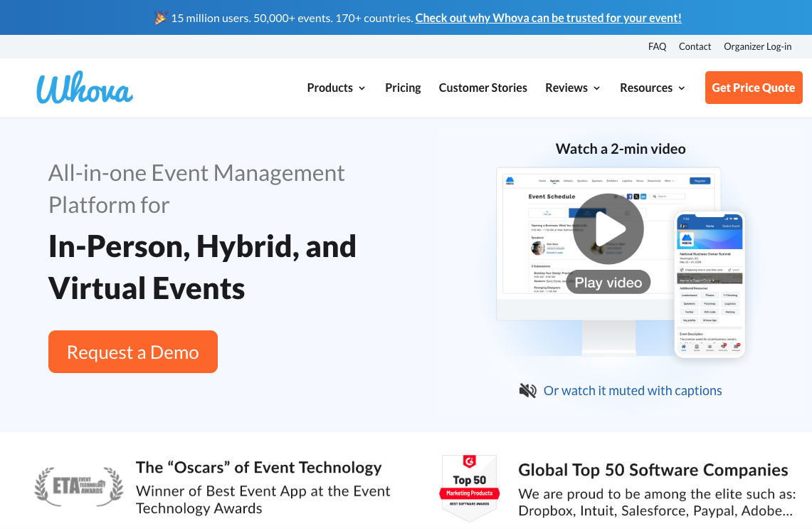
Task: Open 'Check out why Whova can be trusted' link
Action: pyautogui.click(x=549, y=18)
